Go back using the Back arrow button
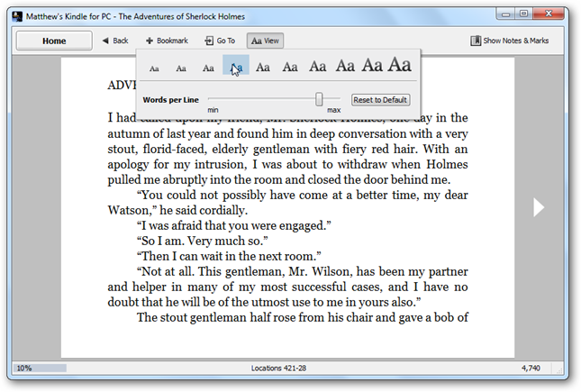 (x=115, y=41)
